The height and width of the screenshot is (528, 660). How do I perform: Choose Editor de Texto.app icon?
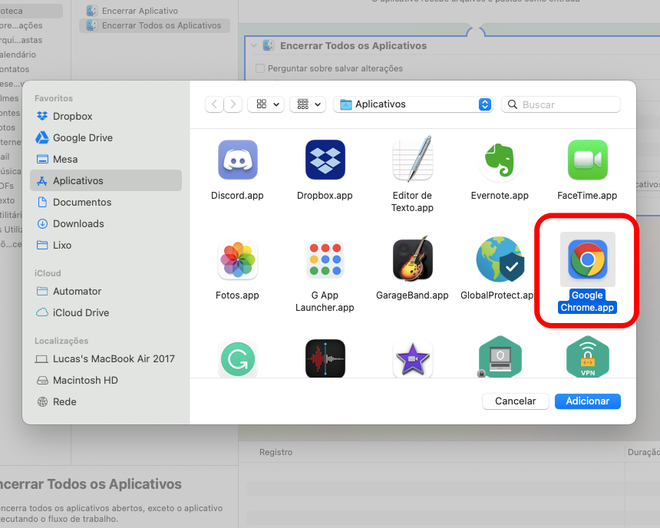click(x=412, y=159)
